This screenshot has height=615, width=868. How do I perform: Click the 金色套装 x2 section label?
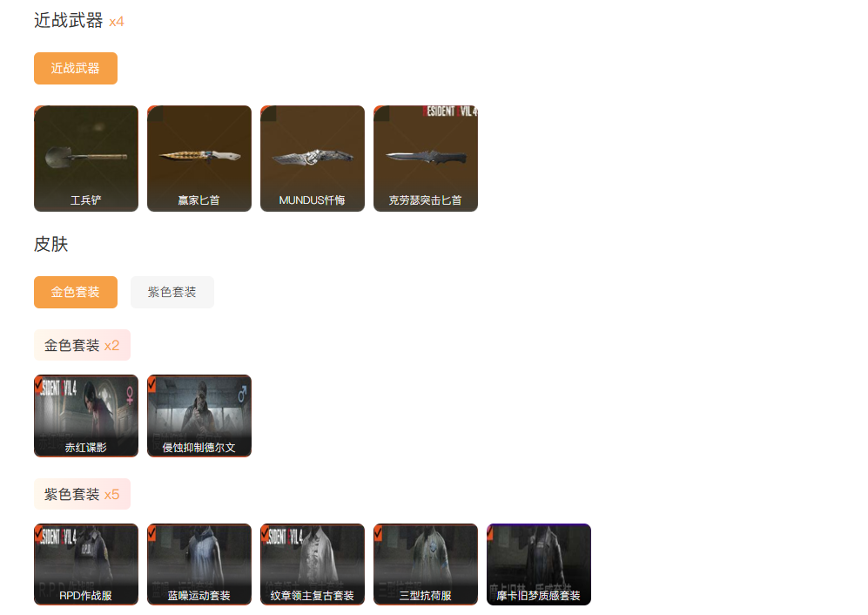(82, 345)
